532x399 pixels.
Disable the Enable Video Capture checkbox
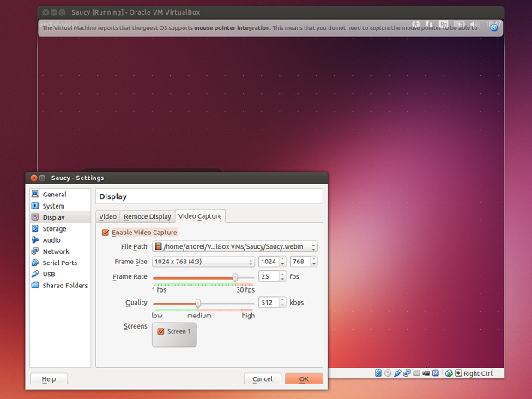pos(106,233)
